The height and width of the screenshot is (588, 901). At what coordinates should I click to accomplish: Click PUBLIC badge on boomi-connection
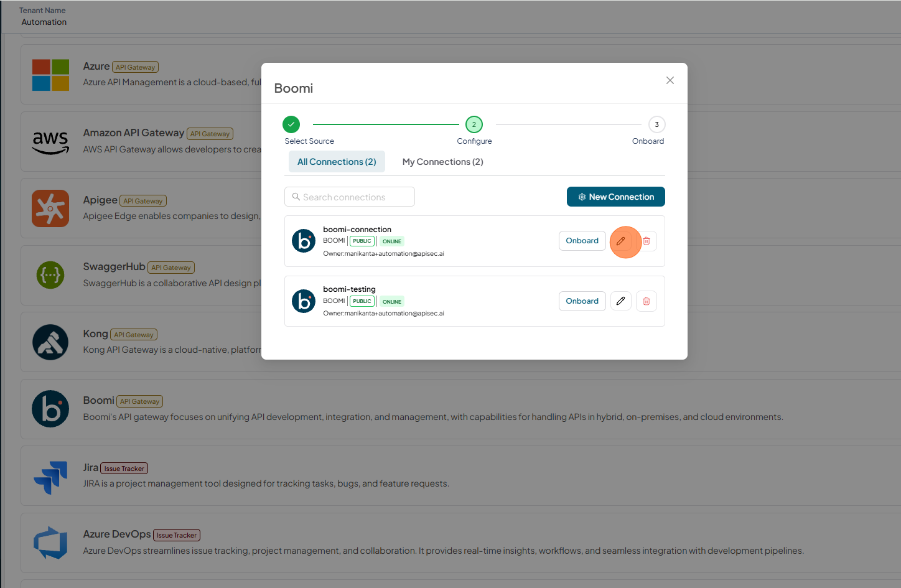click(362, 241)
